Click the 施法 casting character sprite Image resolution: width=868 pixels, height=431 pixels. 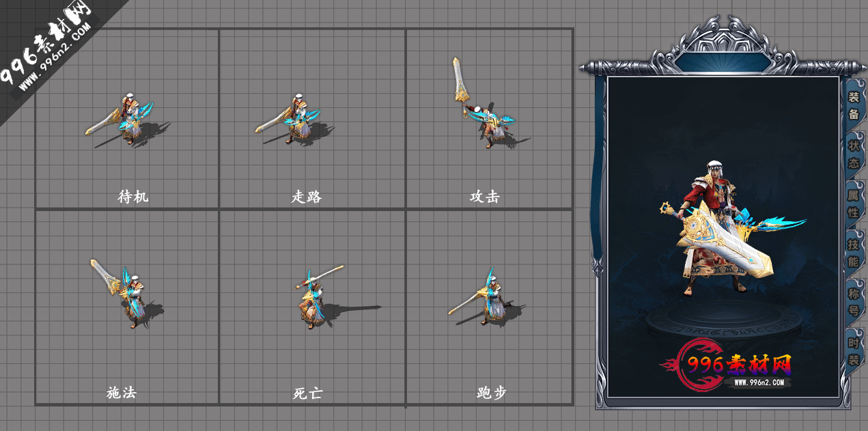126,293
